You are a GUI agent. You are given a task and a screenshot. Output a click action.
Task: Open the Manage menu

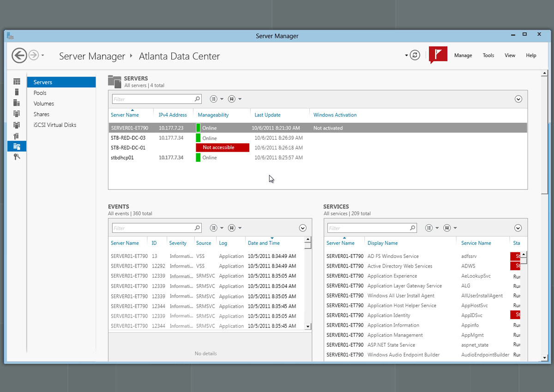(x=463, y=55)
